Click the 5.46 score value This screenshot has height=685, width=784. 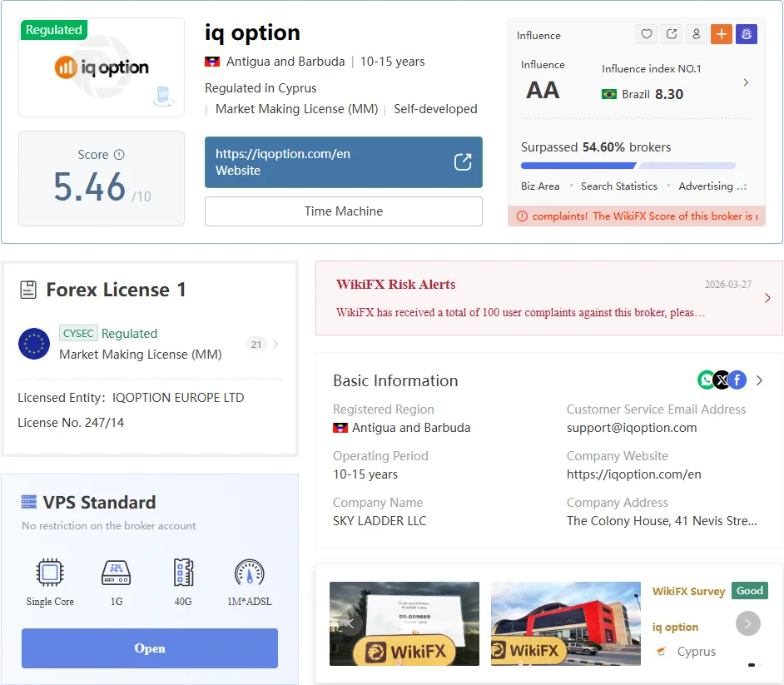click(x=90, y=187)
